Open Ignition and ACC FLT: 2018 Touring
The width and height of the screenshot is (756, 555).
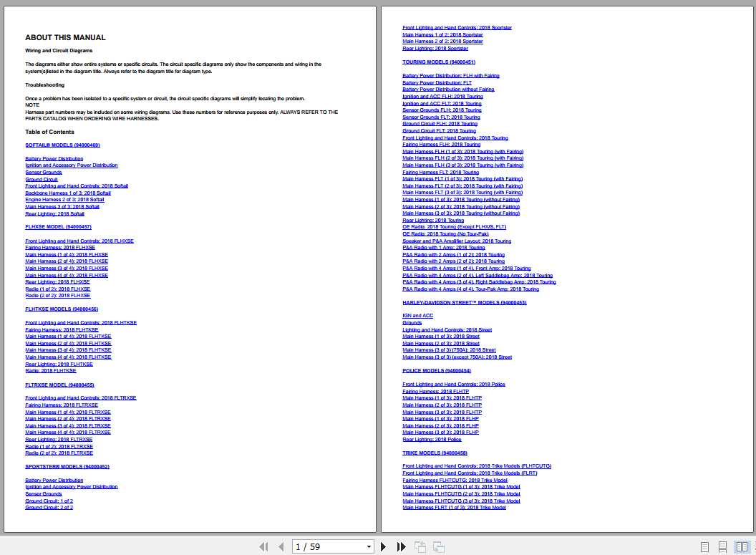(x=442, y=104)
